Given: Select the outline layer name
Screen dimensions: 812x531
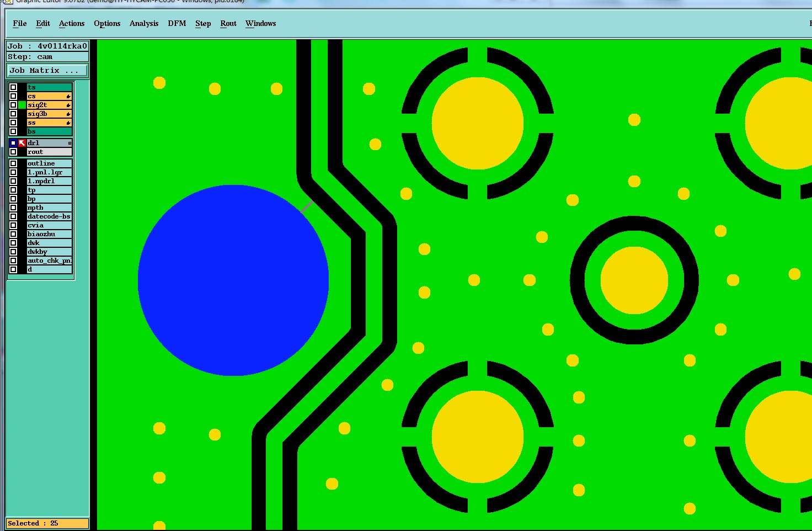Looking at the screenshot, I should [50, 163].
